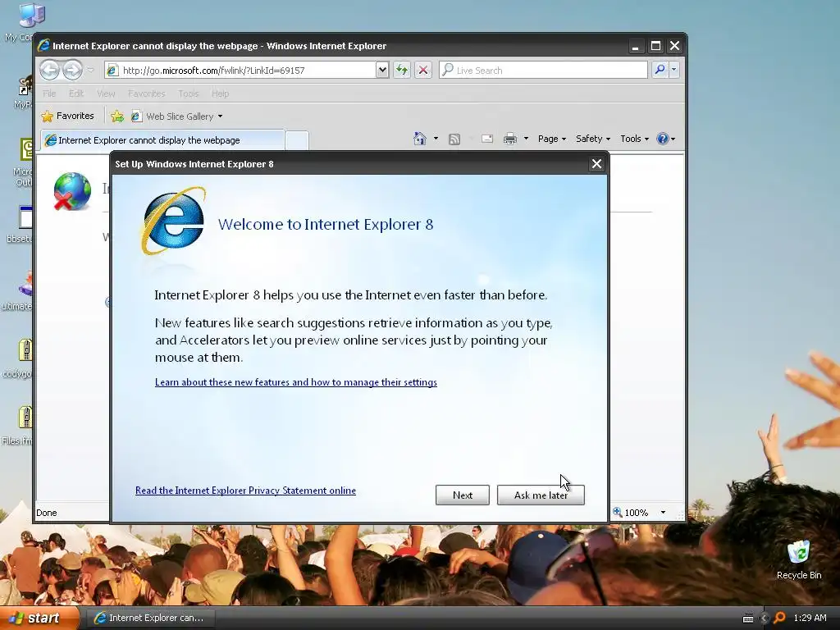This screenshot has height=630, width=840.
Task: Open the Internet Explorer Privacy Statement link
Action: click(x=245, y=491)
